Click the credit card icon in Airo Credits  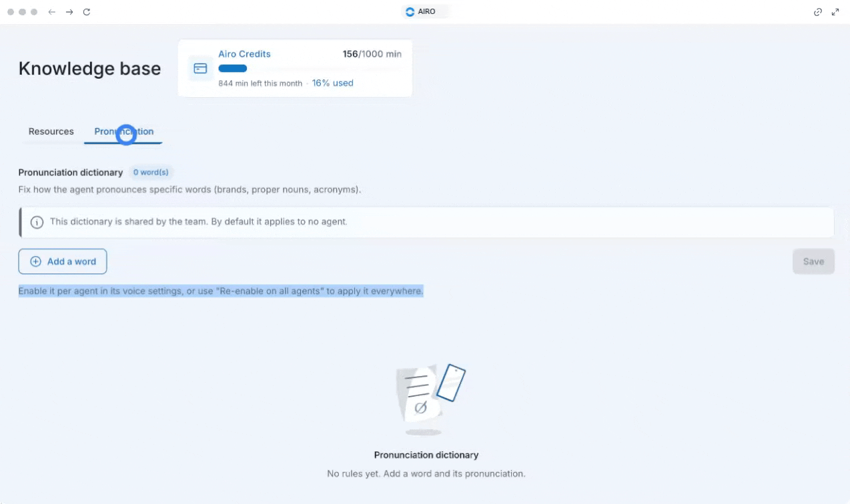pyautogui.click(x=200, y=69)
